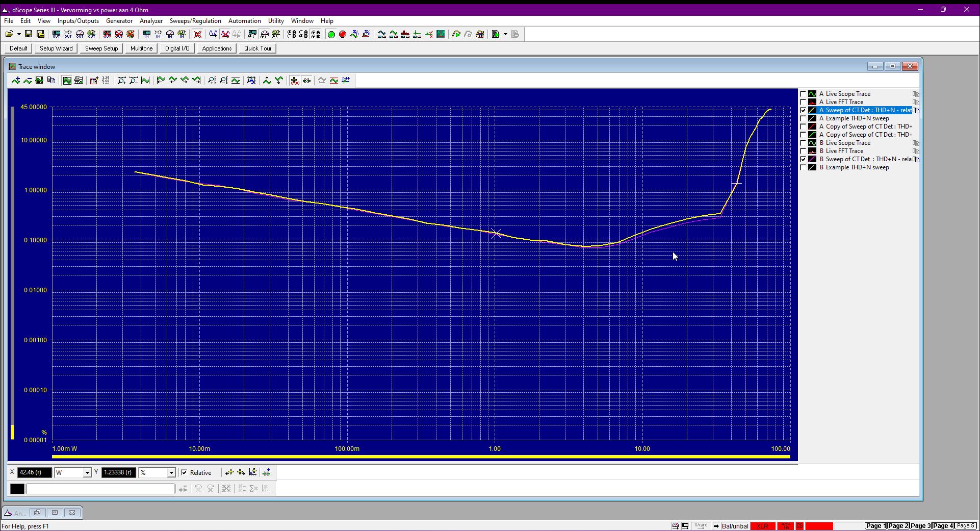980x531 pixels.
Task: Click the XLR red status indicator
Action: coord(763,526)
